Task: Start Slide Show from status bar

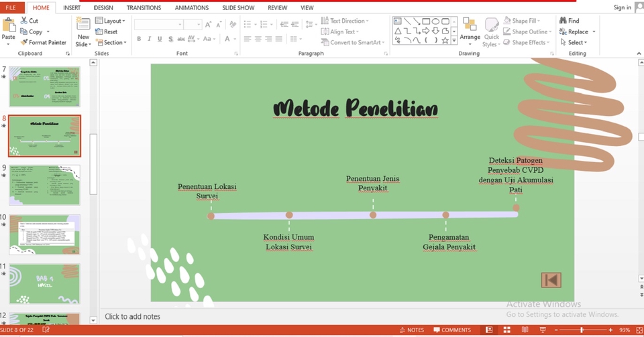Action: 543,330
